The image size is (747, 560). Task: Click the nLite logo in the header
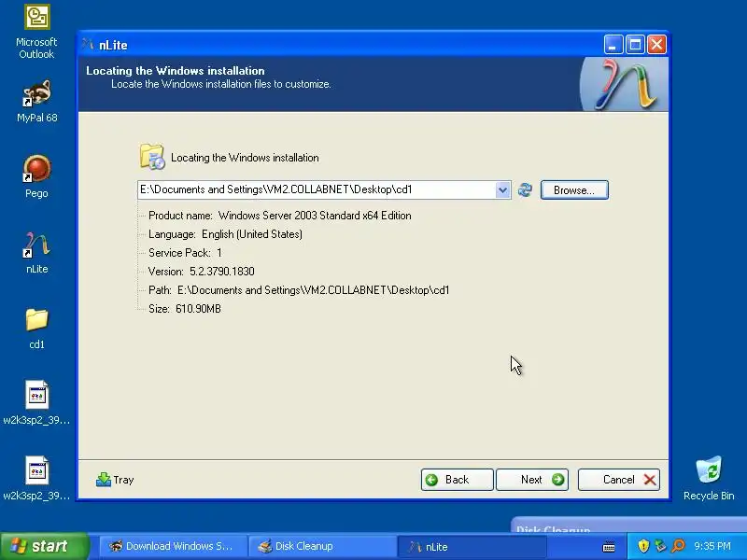pos(625,84)
